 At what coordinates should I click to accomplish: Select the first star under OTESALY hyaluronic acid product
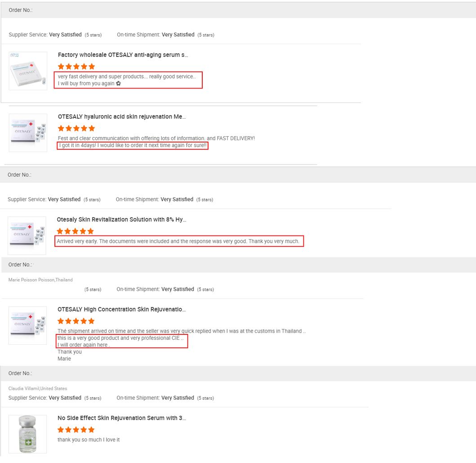(x=60, y=128)
